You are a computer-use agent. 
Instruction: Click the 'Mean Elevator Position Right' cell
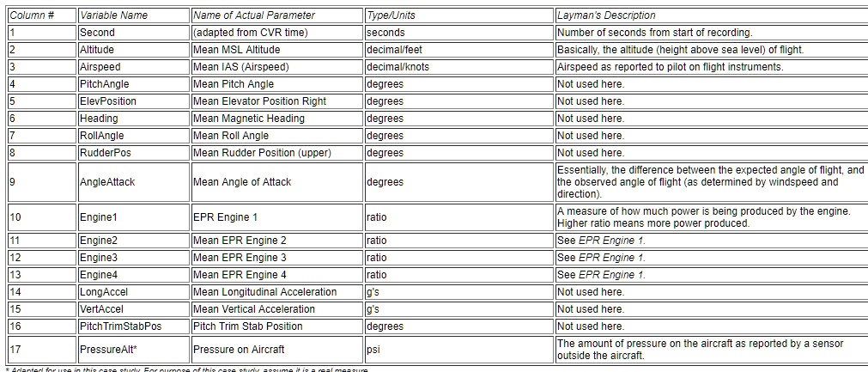[x=277, y=101]
